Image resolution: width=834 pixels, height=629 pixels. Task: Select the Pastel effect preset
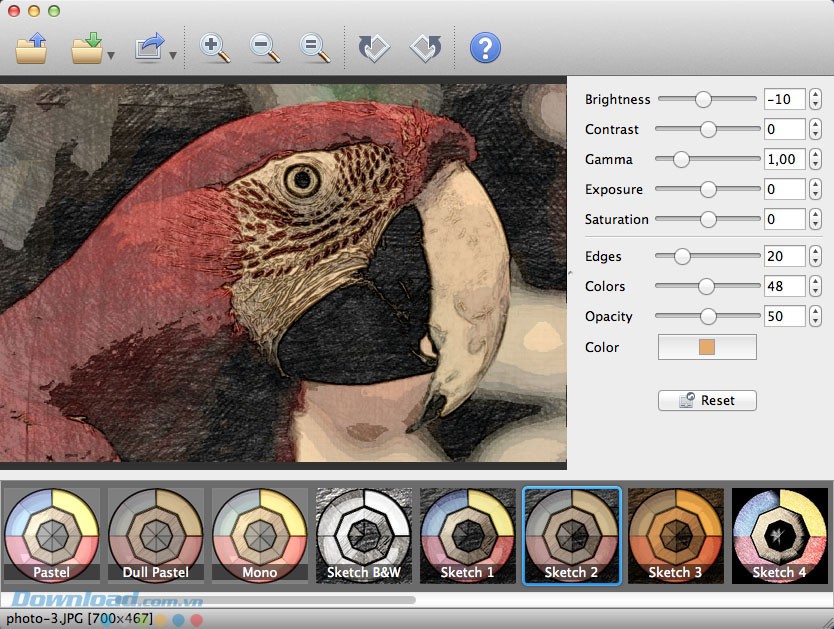click(51, 535)
